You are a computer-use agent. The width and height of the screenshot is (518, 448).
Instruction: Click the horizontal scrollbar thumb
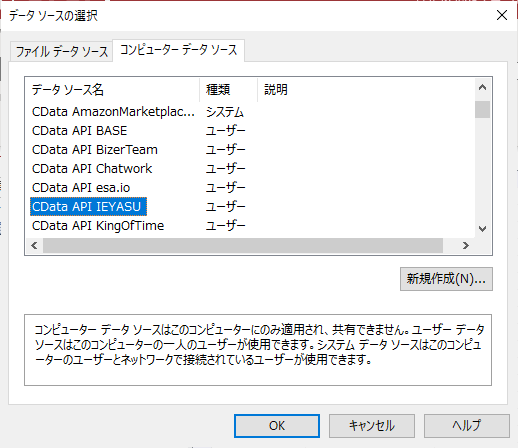click(x=243, y=246)
